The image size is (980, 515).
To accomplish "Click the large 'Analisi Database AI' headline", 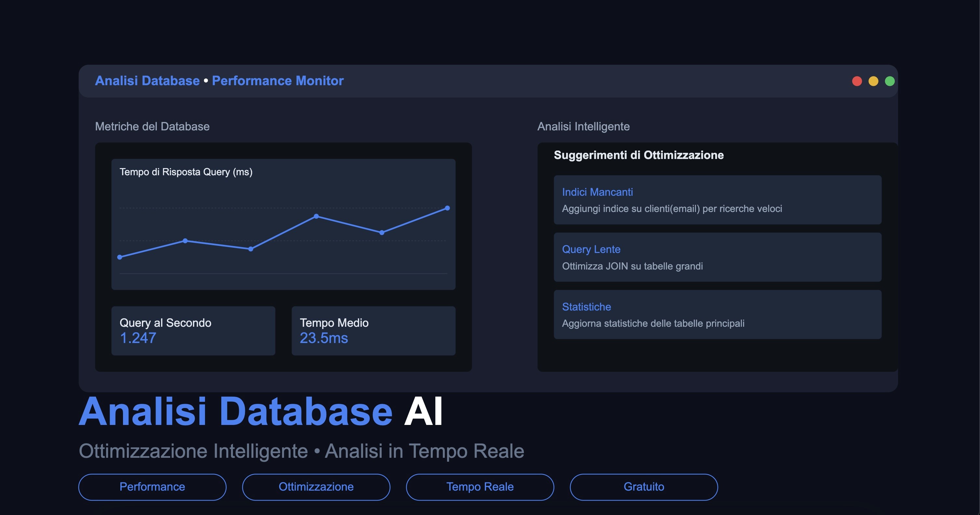I will point(261,412).
